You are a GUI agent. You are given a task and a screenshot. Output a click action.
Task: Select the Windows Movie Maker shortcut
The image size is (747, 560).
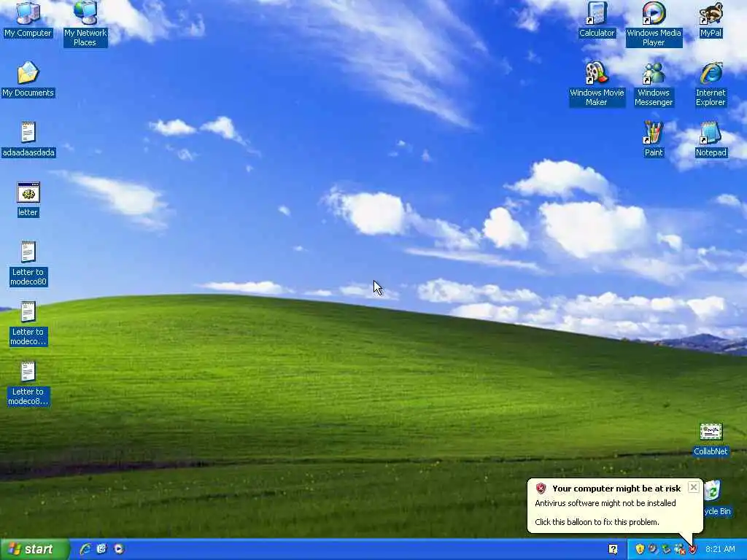tap(597, 83)
